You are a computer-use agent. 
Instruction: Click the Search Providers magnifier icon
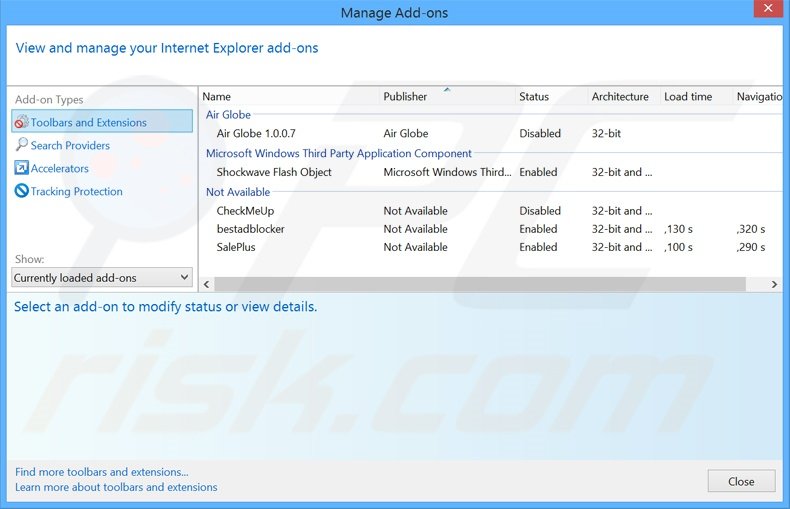point(21,145)
